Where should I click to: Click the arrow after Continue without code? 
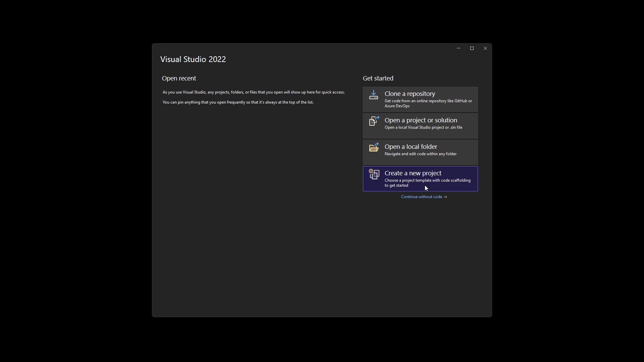click(445, 197)
